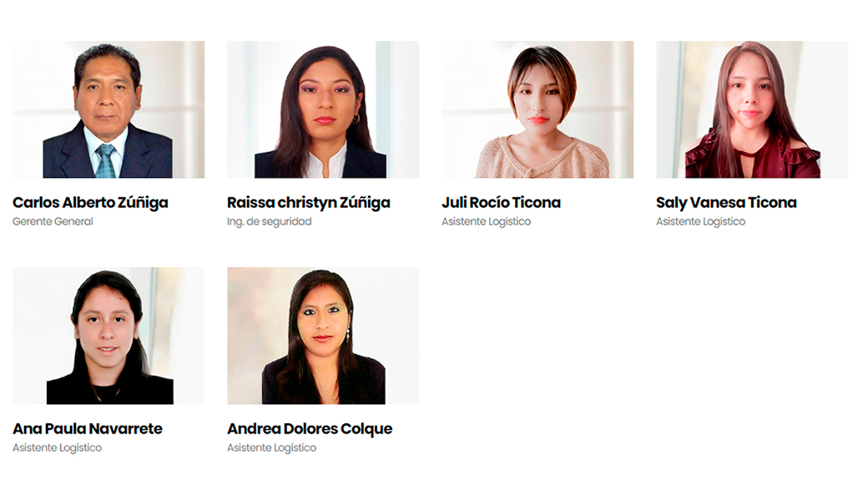Image resolution: width=868 pixels, height=485 pixels.
Task: Click the name Carlos Alberto Zúñiga
Action: (x=90, y=203)
